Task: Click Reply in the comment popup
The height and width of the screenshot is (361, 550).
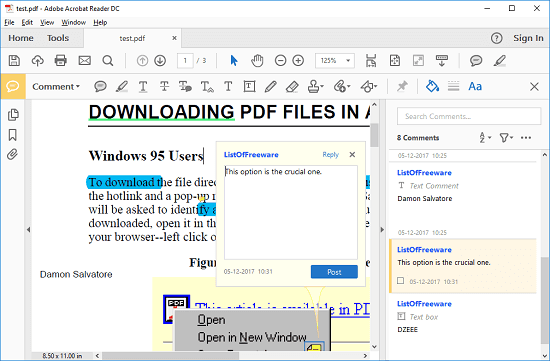Action: pyautogui.click(x=330, y=155)
